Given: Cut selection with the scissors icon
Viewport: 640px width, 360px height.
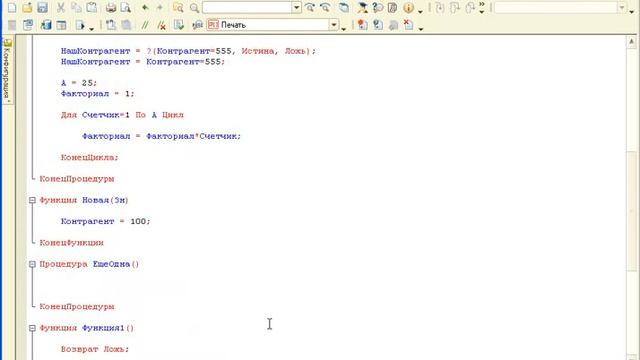Looking at the screenshot, I should coord(61,7).
